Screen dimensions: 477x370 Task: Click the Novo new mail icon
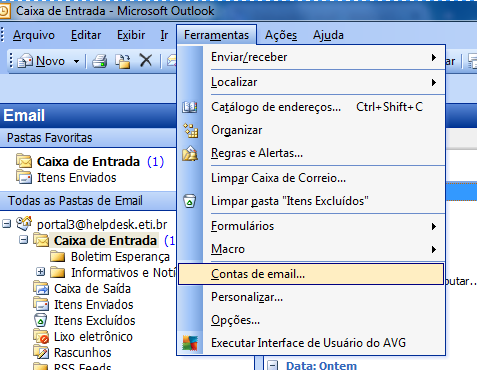pyautogui.click(x=25, y=61)
